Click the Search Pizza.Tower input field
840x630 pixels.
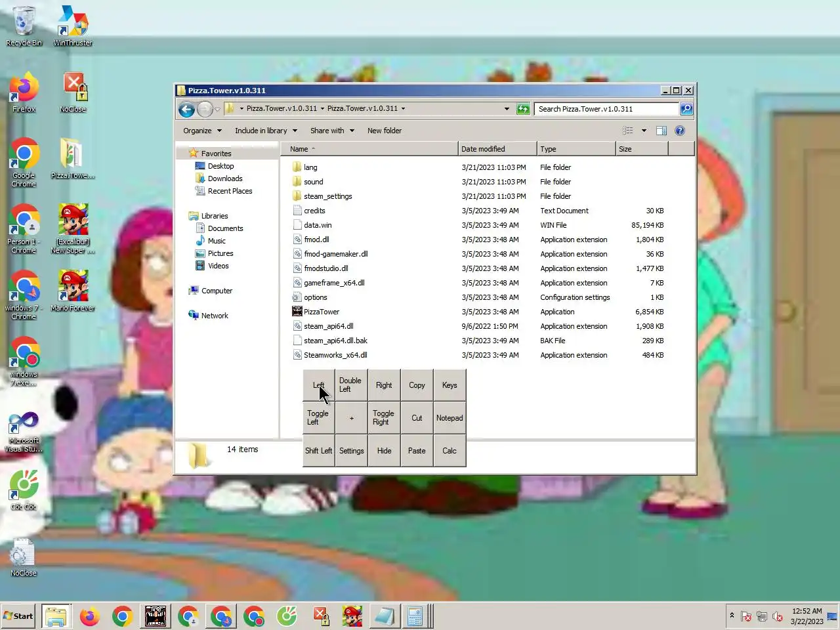click(x=606, y=109)
